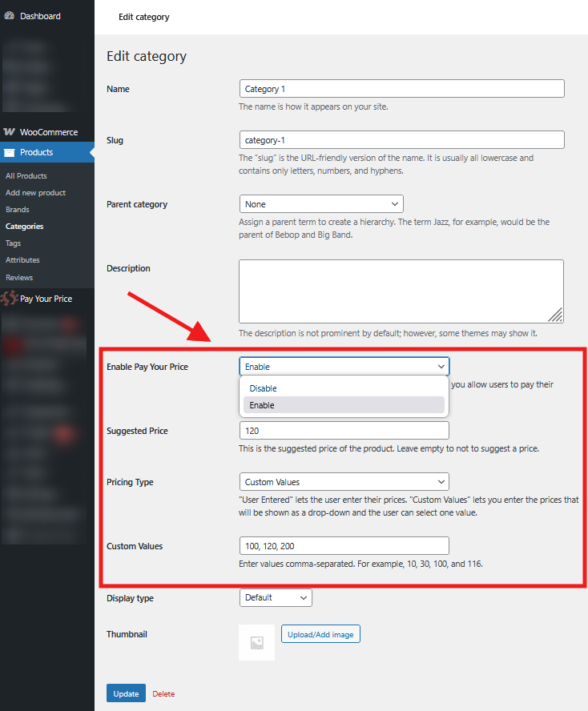Screen dimensions: 588x711
Task: Click Upload/Add image button
Action: (x=320, y=634)
